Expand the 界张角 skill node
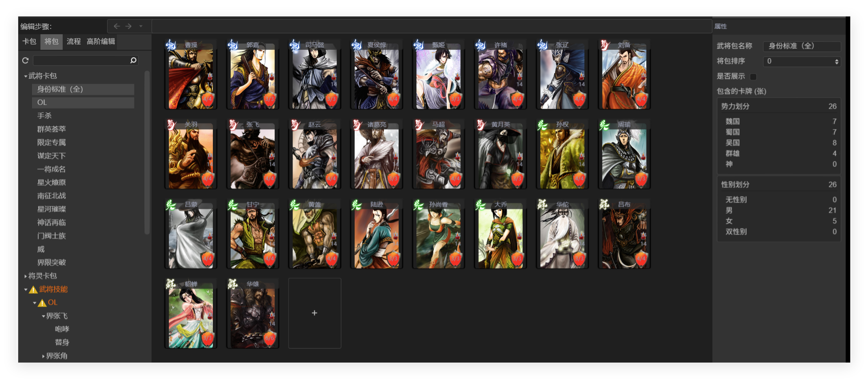Screen dimensions: 868x379 click(43, 356)
